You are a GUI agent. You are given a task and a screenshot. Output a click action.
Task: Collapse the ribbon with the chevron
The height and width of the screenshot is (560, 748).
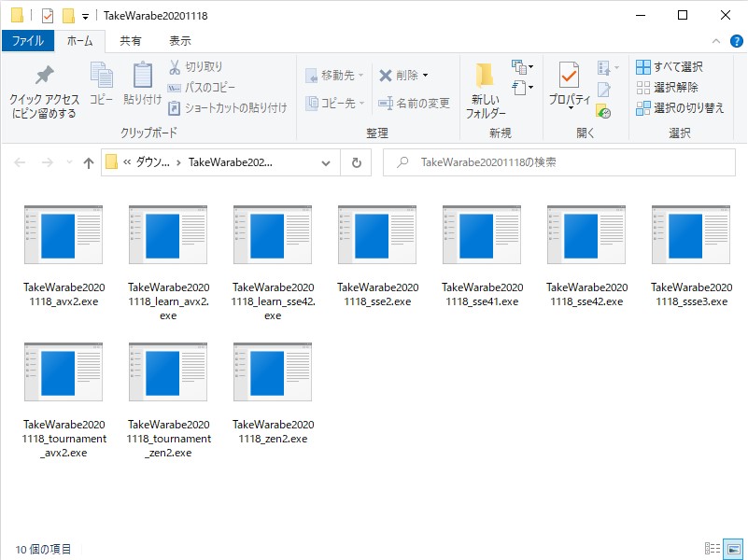tap(716, 41)
